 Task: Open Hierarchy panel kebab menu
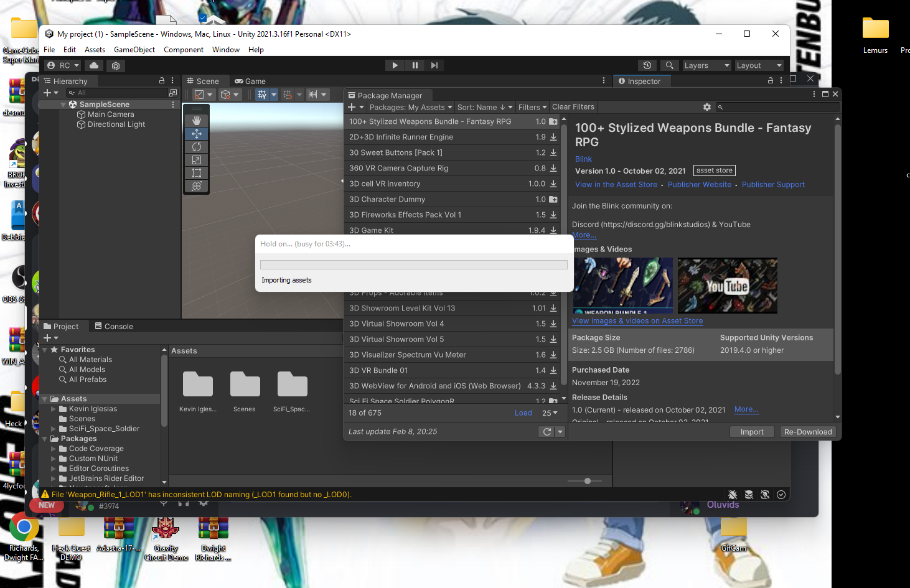click(x=172, y=81)
